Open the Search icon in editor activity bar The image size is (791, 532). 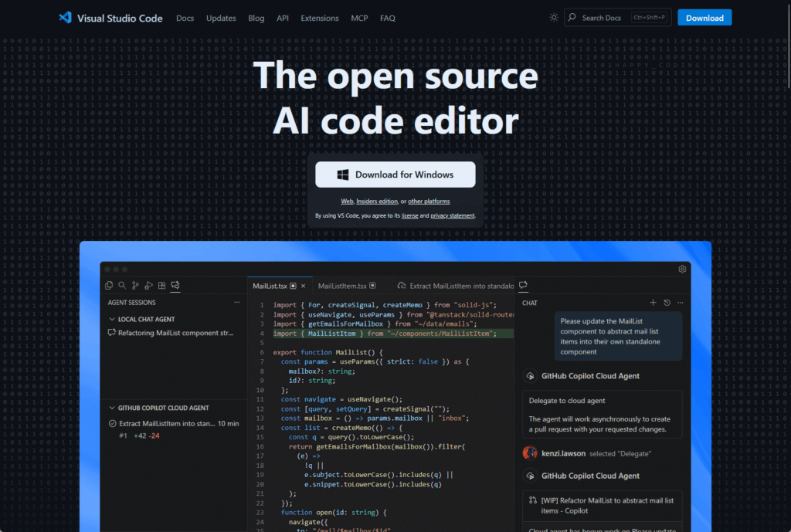coord(122,286)
